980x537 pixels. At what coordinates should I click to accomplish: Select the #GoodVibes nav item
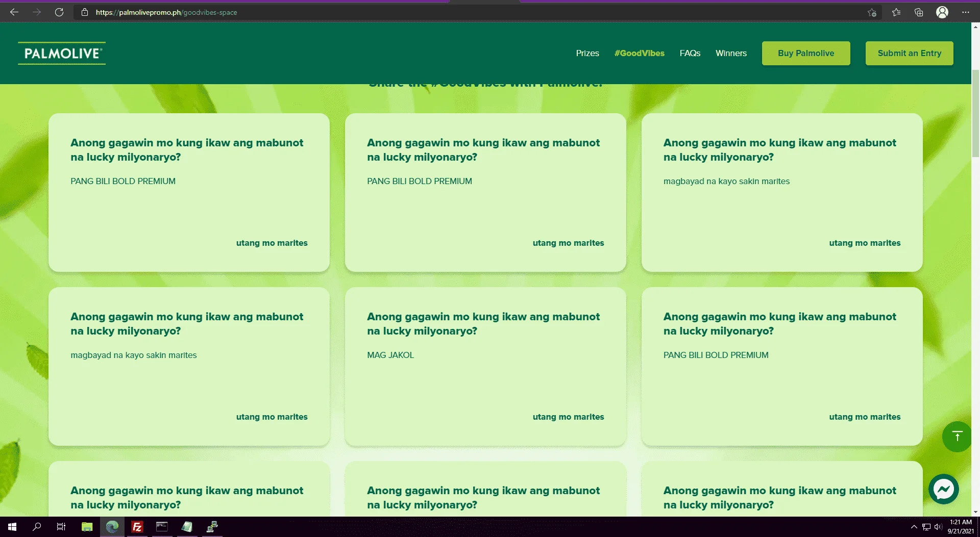point(640,53)
